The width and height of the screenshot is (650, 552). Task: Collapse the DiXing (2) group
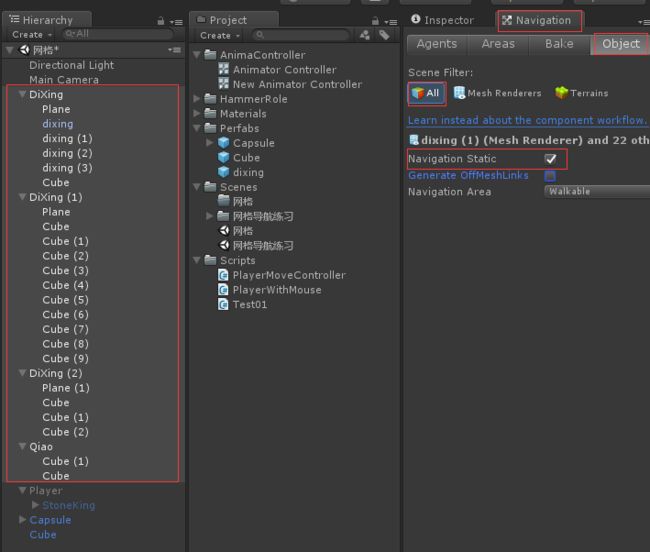coord(23,373)
